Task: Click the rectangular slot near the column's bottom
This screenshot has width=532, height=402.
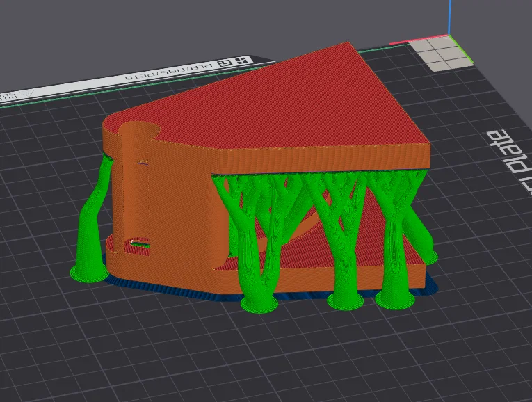Action: (139, 242)
